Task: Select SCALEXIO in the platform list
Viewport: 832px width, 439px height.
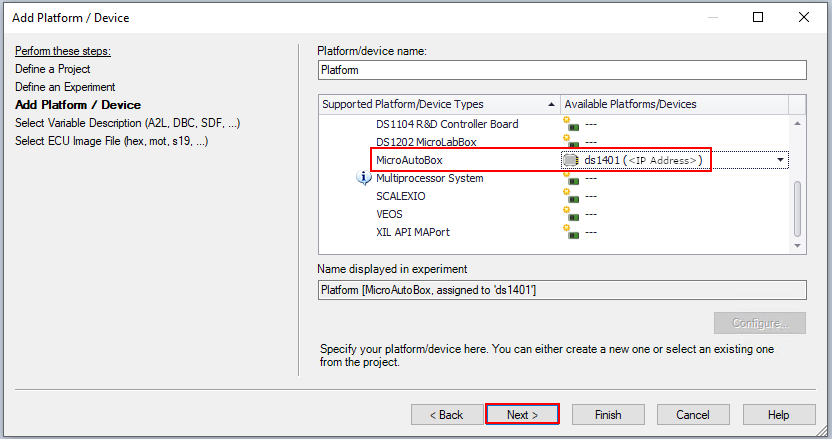Action: pyautogui.click(x=400, y=196)
